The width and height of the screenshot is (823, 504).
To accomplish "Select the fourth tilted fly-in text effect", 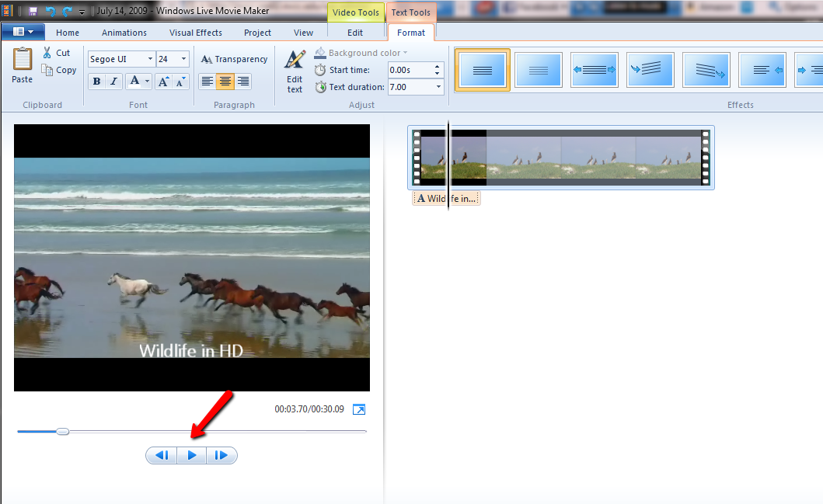I will (650, 70).
